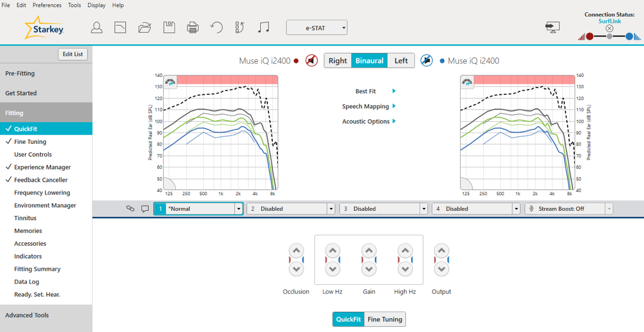Open Fitting Summary in sidebar
This screenshot has width=644, height=332.
click(x=46, y=269)
